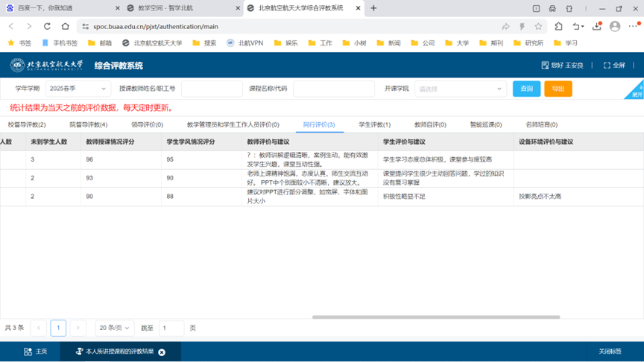Go forward with the browser forward arrow
The height and width of the screenshot is (362, 644).
click(29, 26)
